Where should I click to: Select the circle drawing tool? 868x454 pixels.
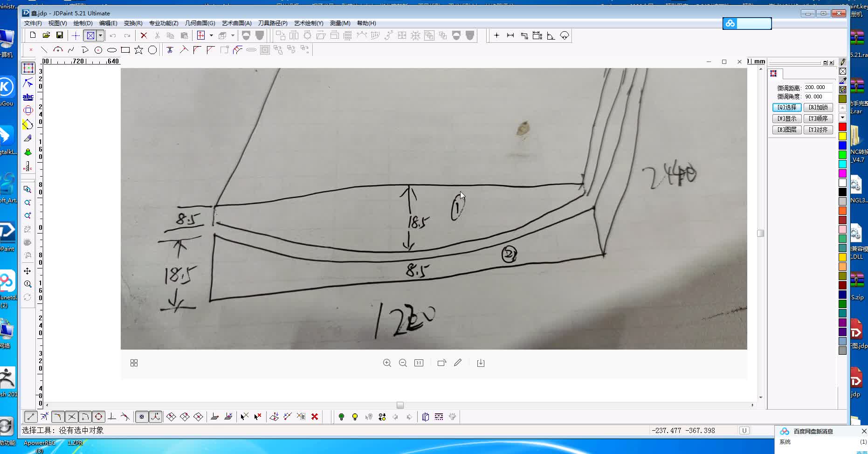[98, 50]
